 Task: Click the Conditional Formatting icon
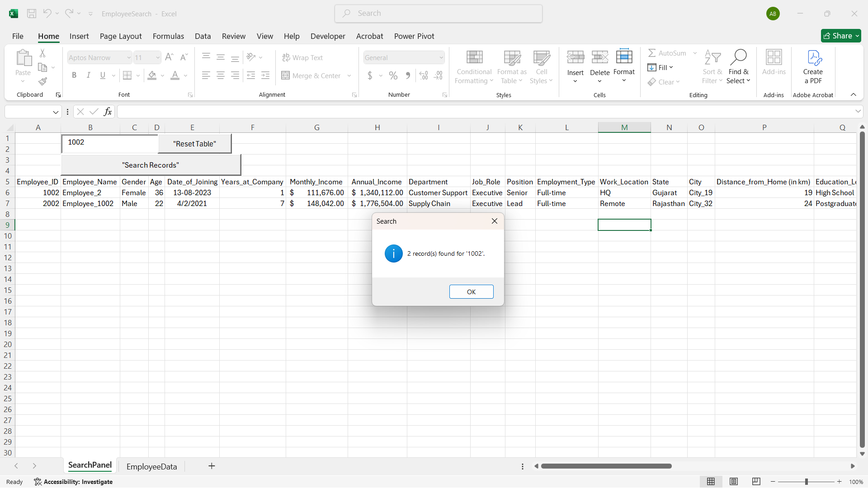pyautogui.click(x=474, y=58)
